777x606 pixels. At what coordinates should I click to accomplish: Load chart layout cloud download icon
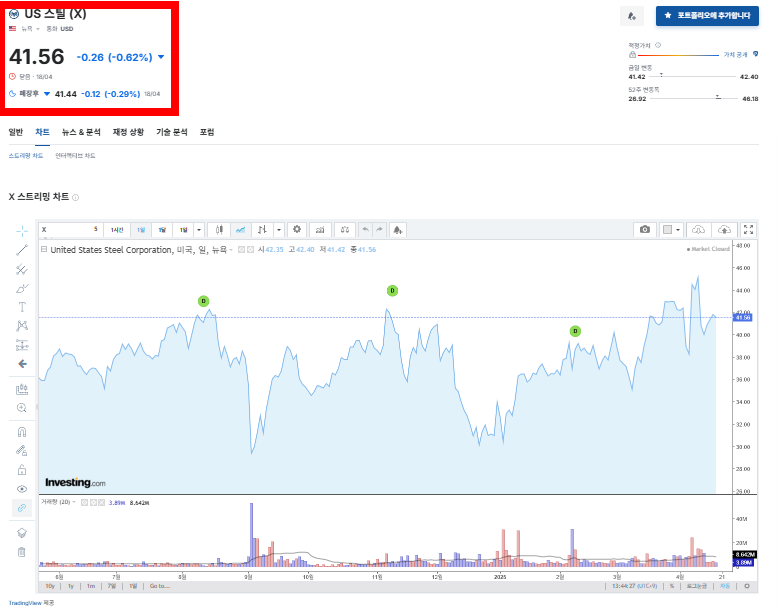tap(698, 229)
